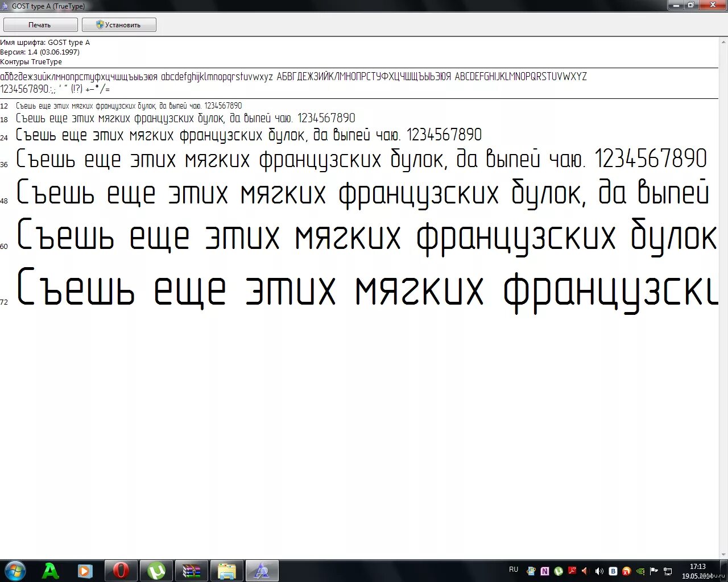Click the first tray icon beside RU
This screenshot has width=728, height=582.
tap(531, 571)
